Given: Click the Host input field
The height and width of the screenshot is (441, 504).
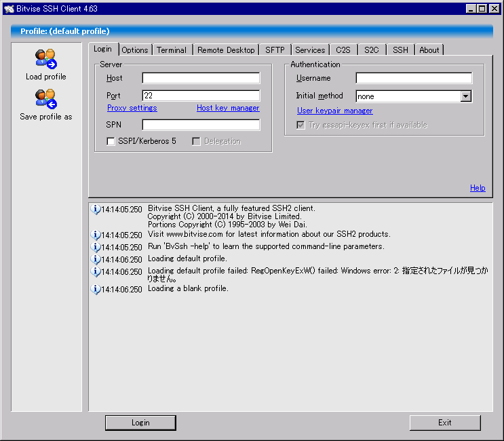Looking at the screenshot, I should (201, 78).
